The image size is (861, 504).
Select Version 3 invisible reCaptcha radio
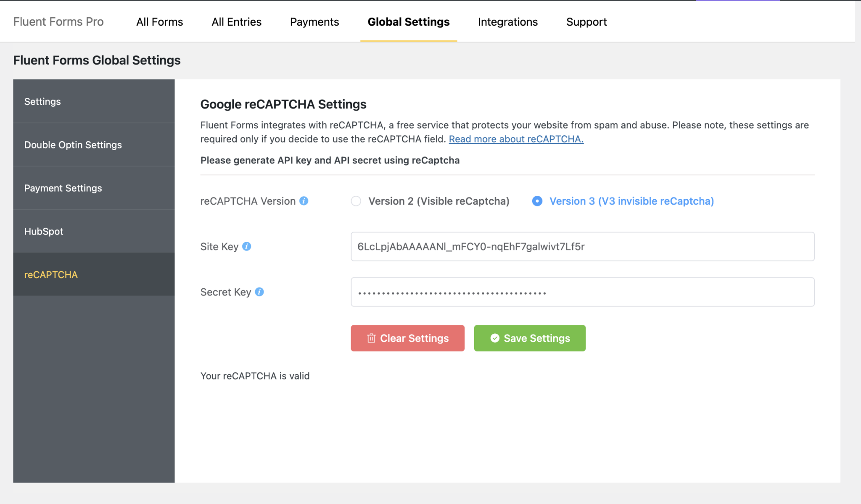click(x=537, y=201)
